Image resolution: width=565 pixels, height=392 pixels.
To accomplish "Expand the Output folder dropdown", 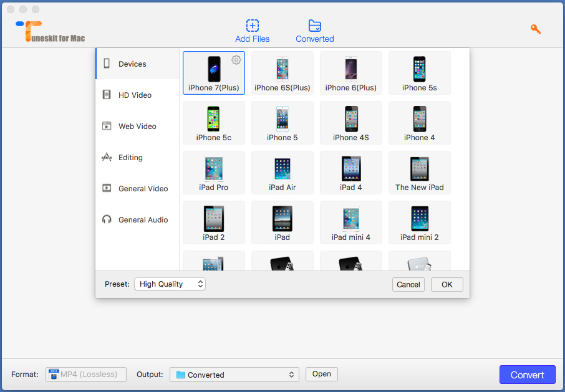I will pos(234,375).
